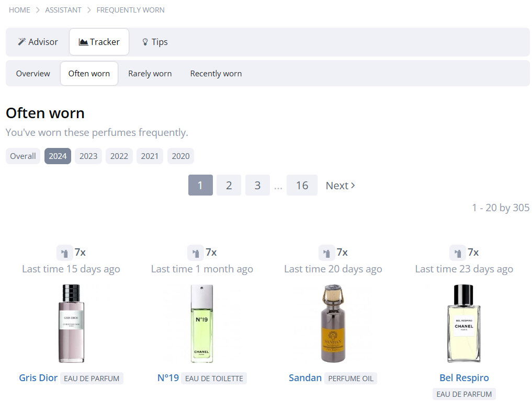Open the Tips tab with lightbulb
The width and height of the screenshot is (532, 401).
tap(155, 42)
